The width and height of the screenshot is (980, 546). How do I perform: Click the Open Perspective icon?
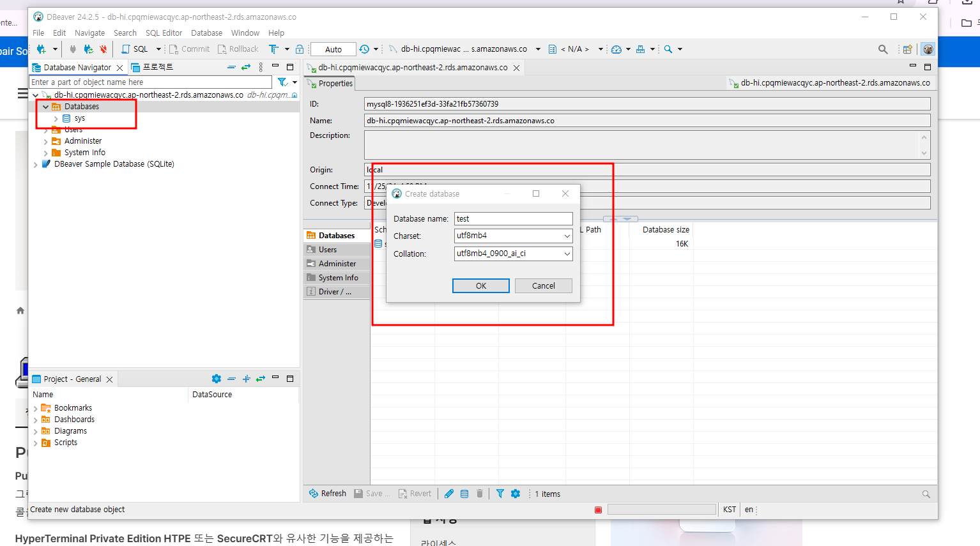907,49
